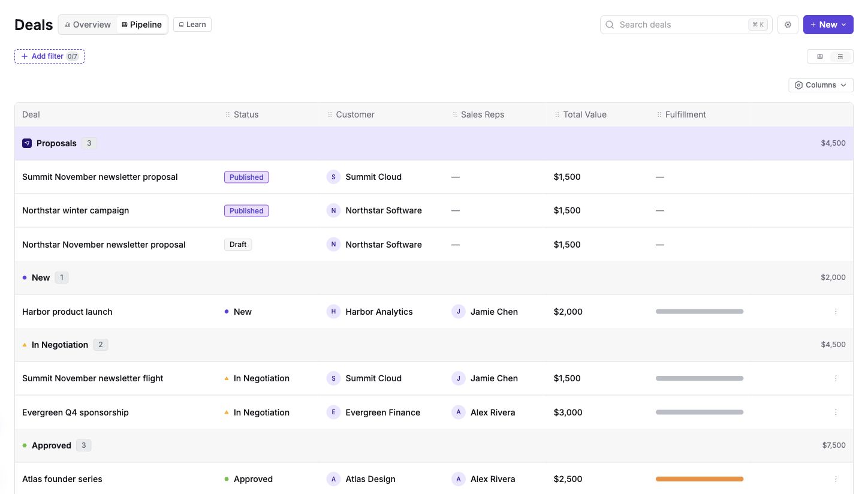
Task: Click In Negotiation status in Evergreen row
Action: pos(257,412)
